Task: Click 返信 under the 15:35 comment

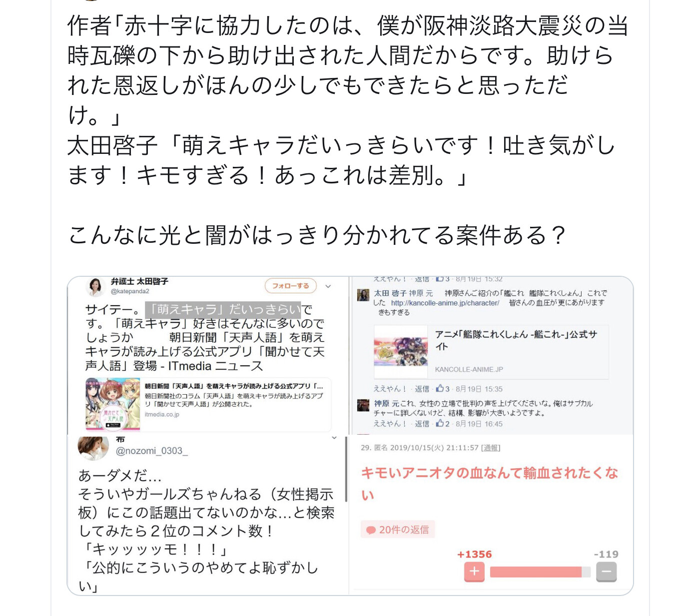Action: tap(422, 389)
